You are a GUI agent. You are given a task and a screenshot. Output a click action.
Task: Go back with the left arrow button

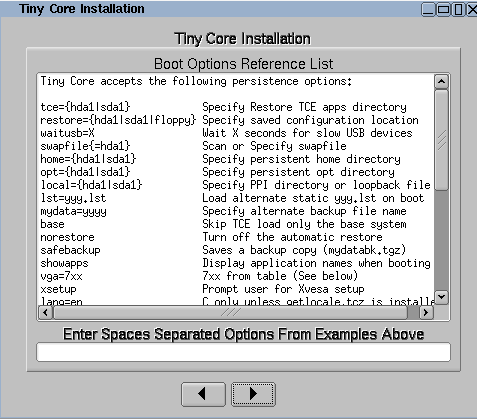203,394
